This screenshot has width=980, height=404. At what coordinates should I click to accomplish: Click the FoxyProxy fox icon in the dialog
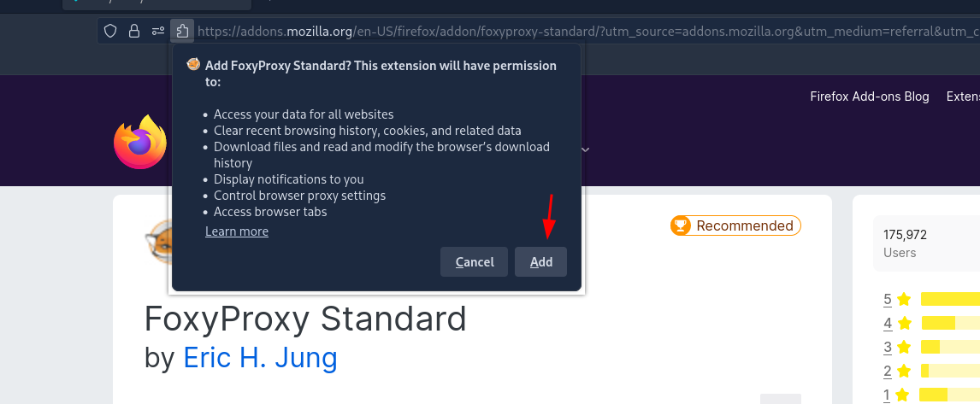194,65
